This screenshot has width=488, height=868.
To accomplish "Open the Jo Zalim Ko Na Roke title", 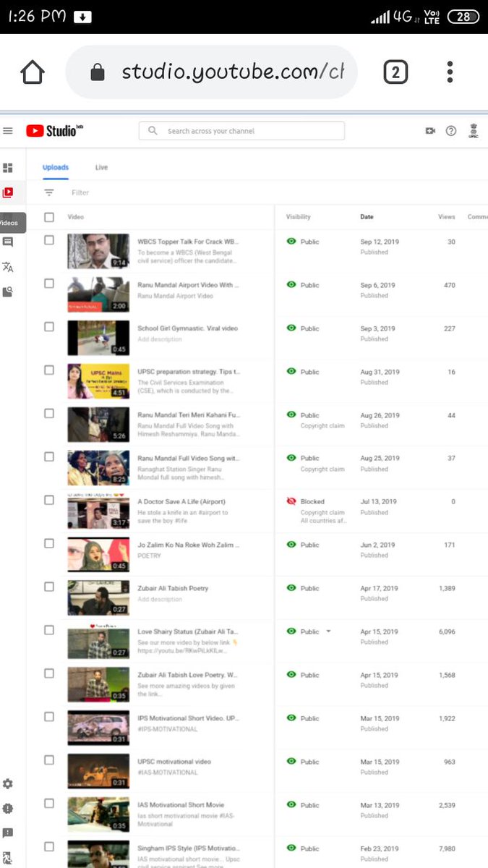I will pos(189,545).
